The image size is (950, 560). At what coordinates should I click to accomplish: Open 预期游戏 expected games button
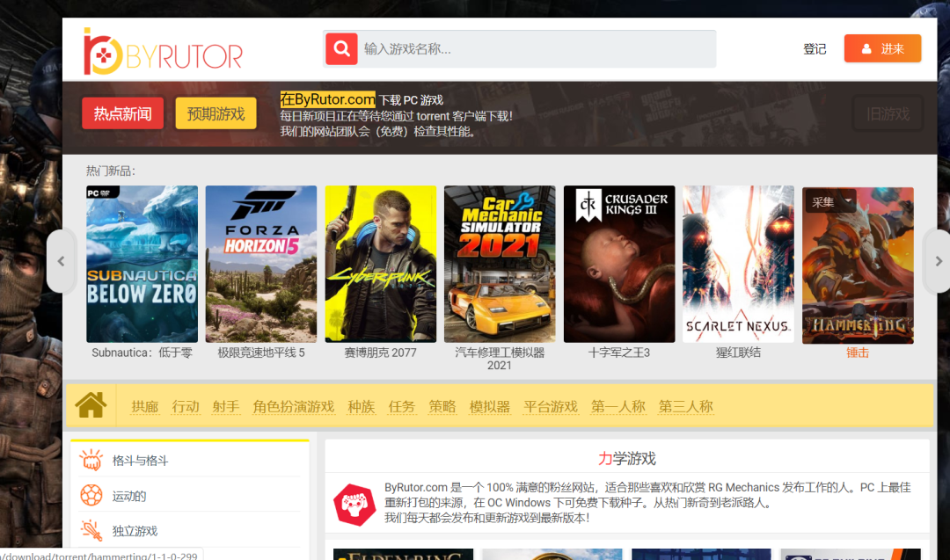[x=216, y=113]
